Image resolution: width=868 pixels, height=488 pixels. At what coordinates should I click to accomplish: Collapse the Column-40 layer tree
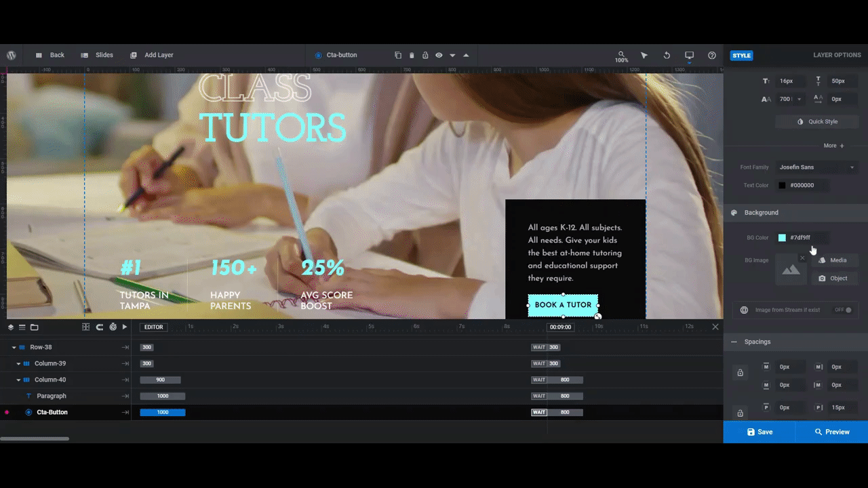[18, 380]
